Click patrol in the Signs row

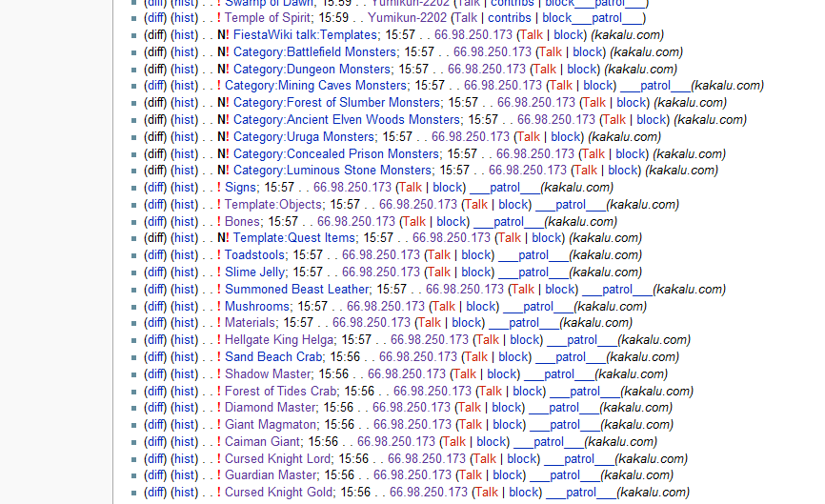(505, 188)
